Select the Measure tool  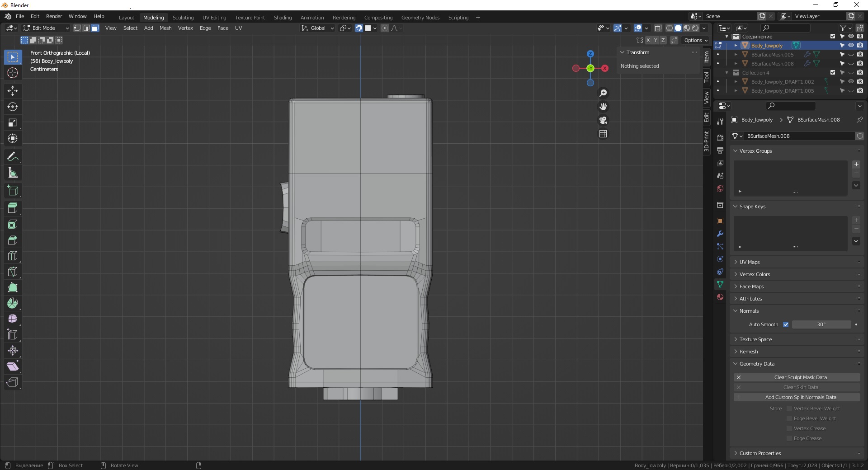pyautogui.click(x=13, y=173)
